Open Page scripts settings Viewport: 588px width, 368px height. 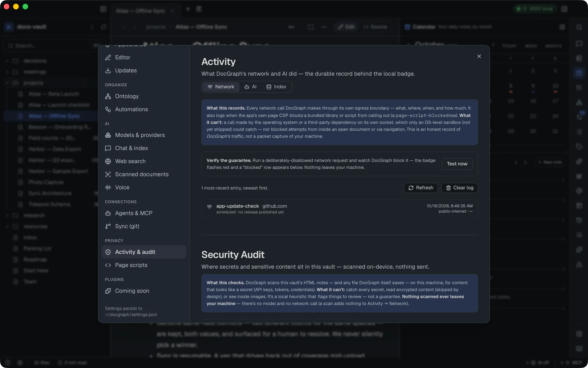tap(144, 265)
